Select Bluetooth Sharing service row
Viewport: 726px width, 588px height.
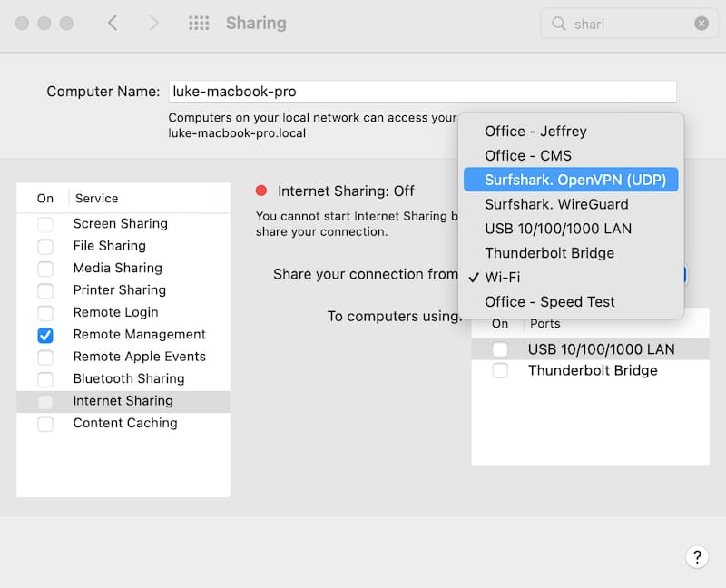point(123,378)
